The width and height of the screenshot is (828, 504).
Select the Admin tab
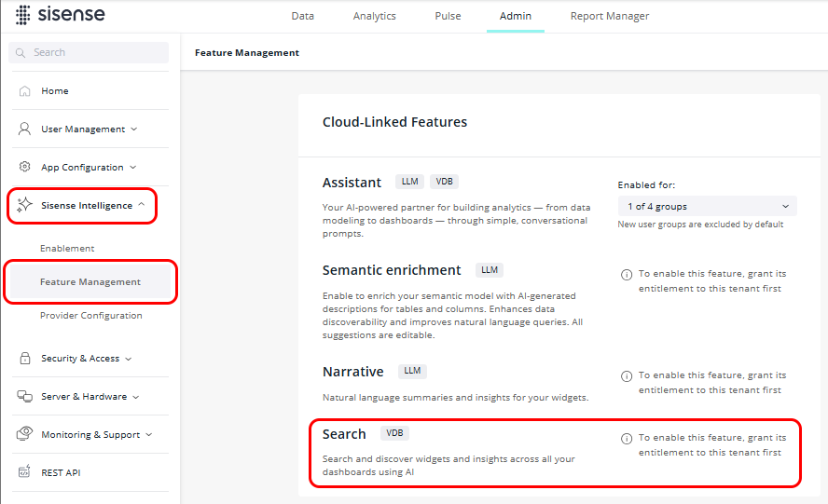[x=516, y=16]
